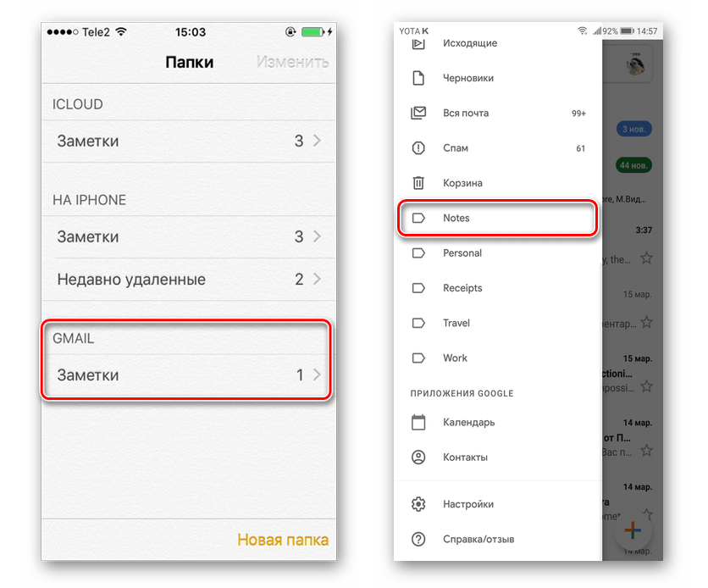Open the Drafts icon labeled Черновики
Screen dimensions: 708x588
coord(418,78)
